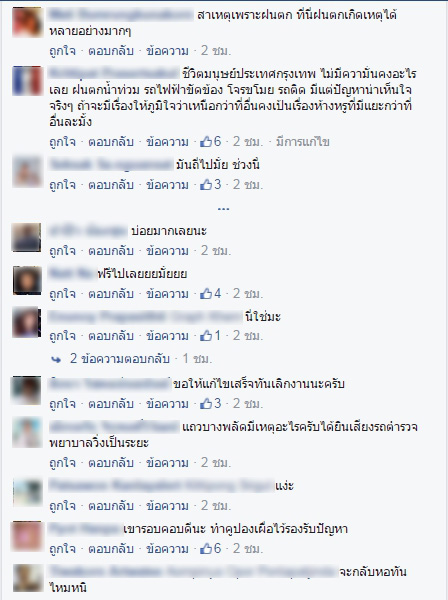Click the thumbs-up icon with 4 likes under 'ฟรีไปเลยยยมั้ยยย'
Screen dimensions: 448x600
click(206, 293)
